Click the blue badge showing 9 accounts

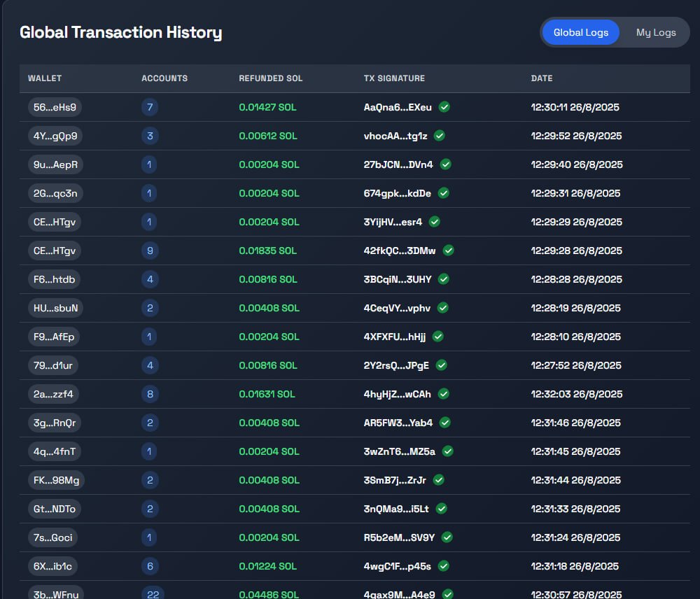(149, 251)
